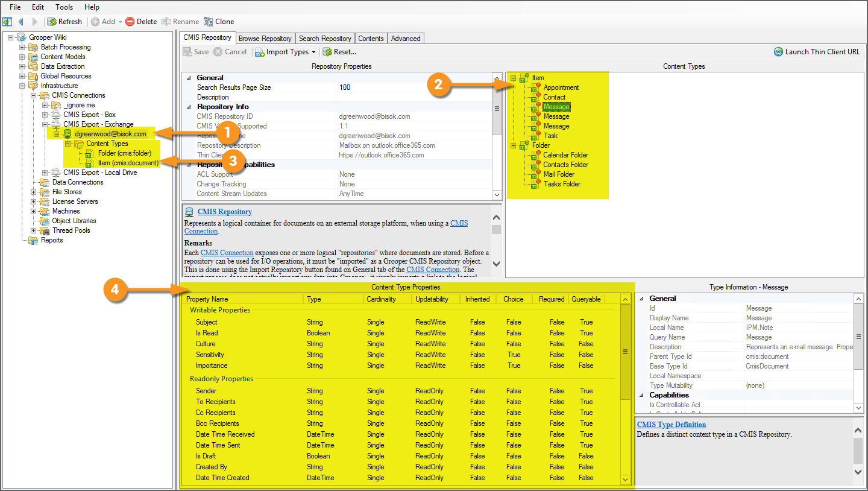Image resolution: width=868 pixels, height=491 pixels.
Task: Expand the CMIS Export - Box node
Action: [x=45, y=115]
